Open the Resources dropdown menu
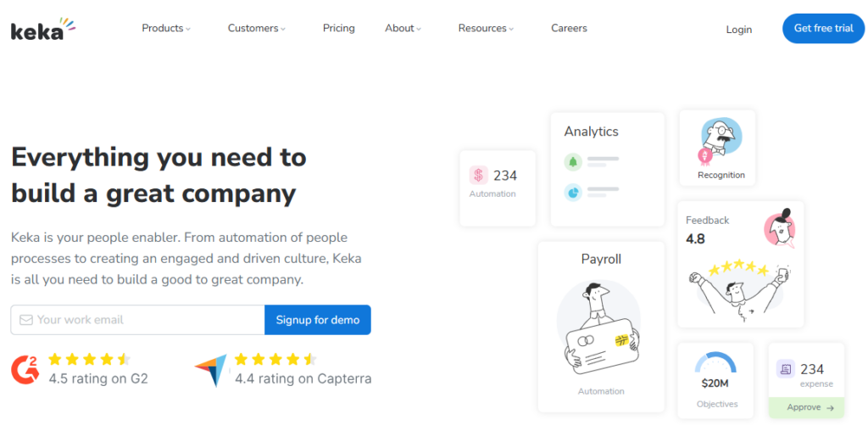The image size is (868, 431). pos(486,28)
